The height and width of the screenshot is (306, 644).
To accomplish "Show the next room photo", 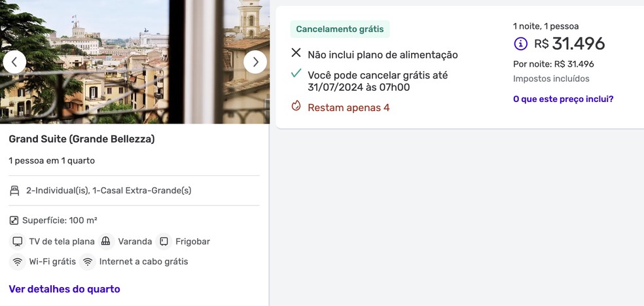I will tap(255, 62).
